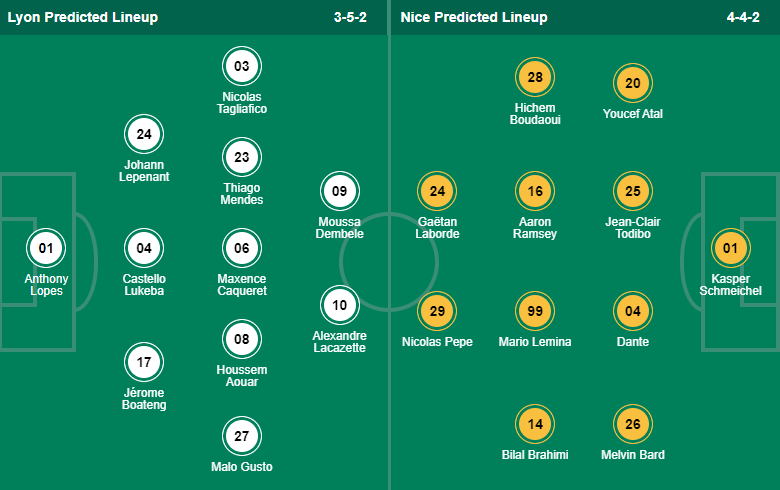Image resolution: width=780 pixels, height=490 pixels.
Task: Select Malo Gusto's number 27 badge
Action: [x=241, y=437]
